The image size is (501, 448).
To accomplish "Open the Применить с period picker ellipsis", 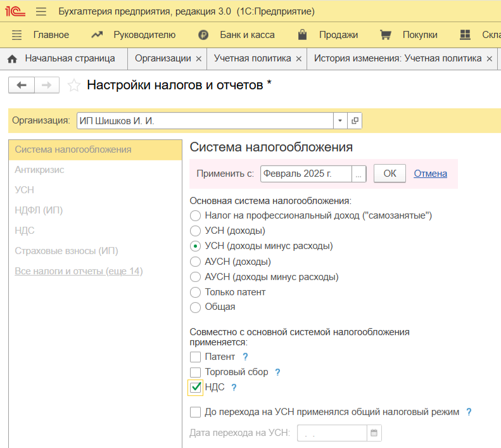I will (x=359, y=174).
